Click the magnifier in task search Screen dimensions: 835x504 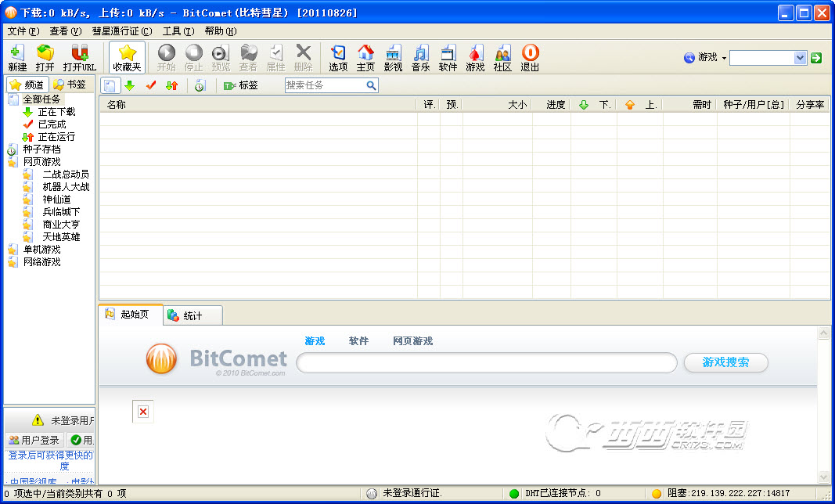371,85
